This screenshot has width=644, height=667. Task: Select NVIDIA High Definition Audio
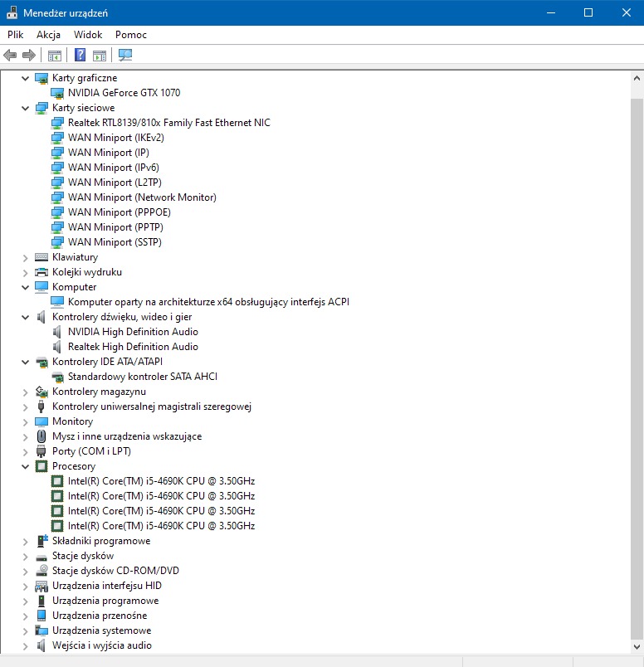(133, 332)
